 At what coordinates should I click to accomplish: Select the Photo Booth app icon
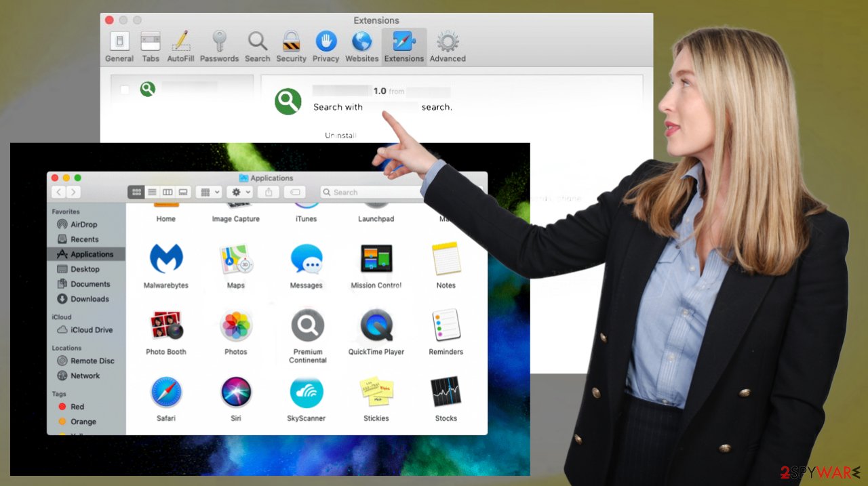(x=166, y=325)
